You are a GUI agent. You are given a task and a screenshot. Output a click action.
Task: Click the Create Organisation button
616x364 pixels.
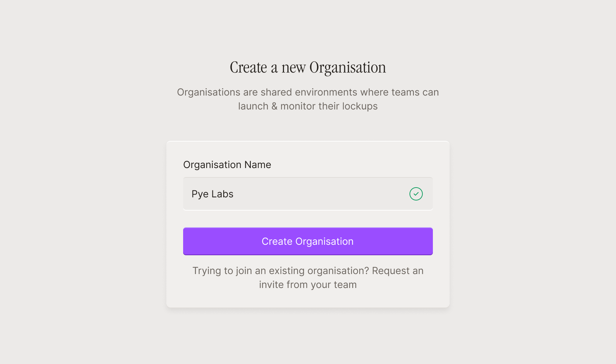308,241
